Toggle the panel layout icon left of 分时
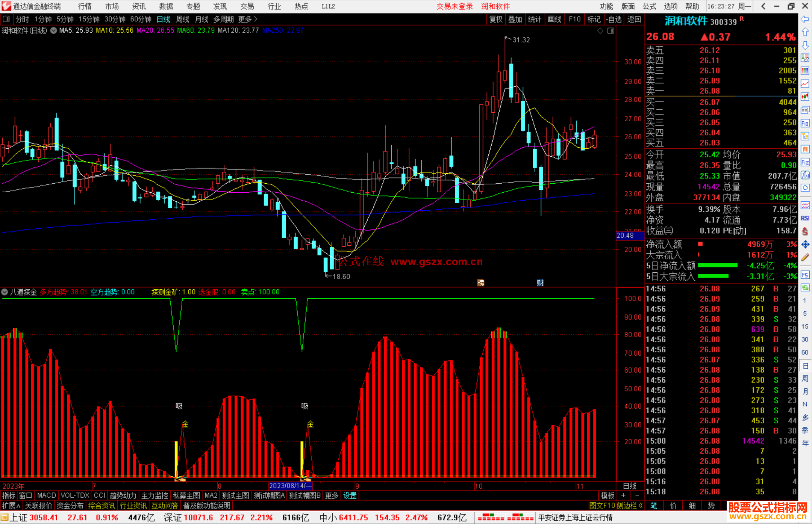Image resolution: width=812 pixels, height=524 pixels. tap(6, 19)
